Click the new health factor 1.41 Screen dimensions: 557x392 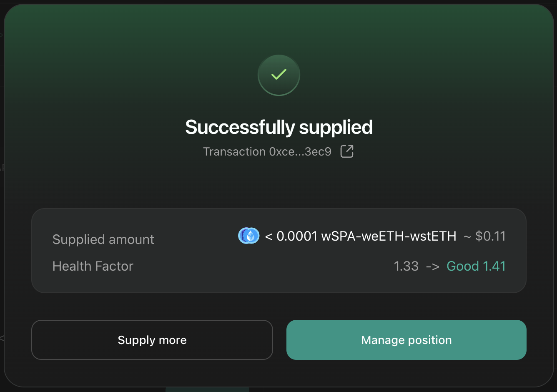coord(494,266)
